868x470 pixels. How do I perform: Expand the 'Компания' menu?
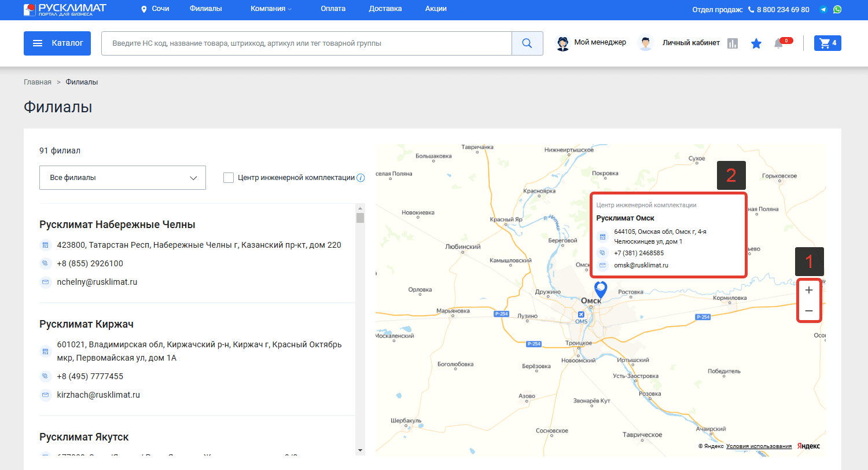pos(271,9)
